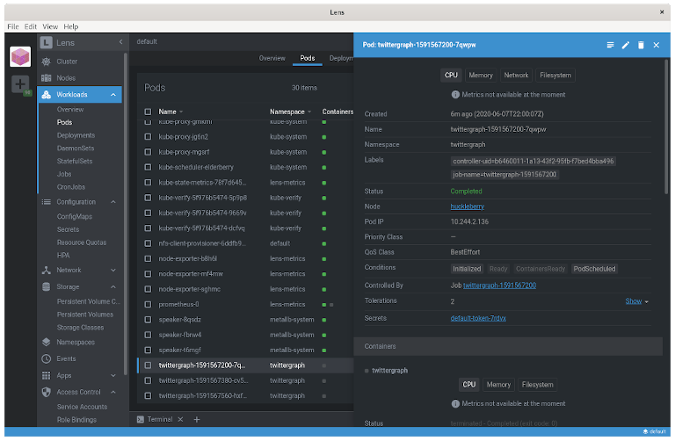The width and height of the screenshot is (675, 441).
Task: Show tolerations details
Action: pos(636,301)
